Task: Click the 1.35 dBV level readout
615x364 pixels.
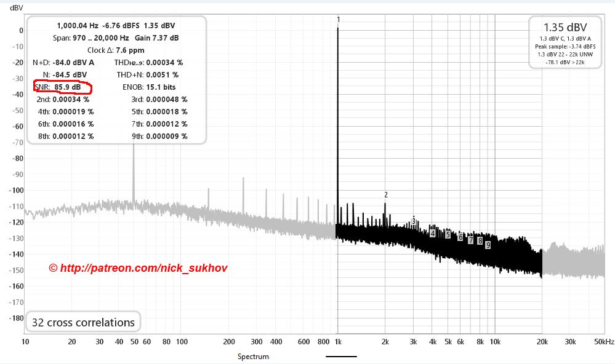Action: [x=565, y=28]
